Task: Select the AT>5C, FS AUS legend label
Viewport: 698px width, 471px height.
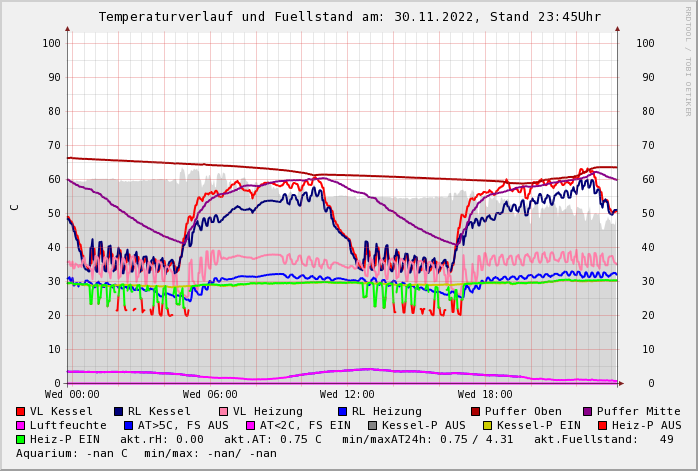Action: (183, 425)
